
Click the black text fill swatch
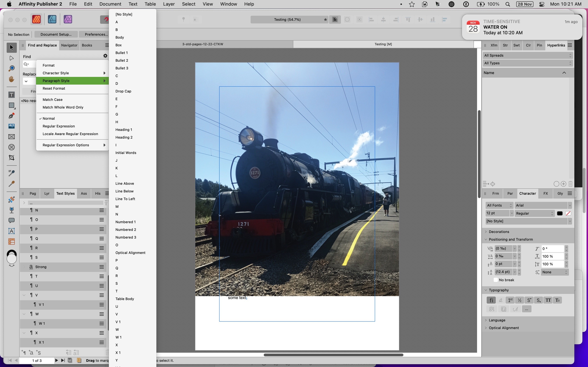560,213
